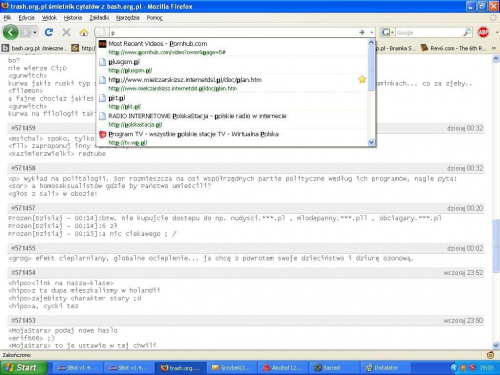
Task: Expand hidden system tray icons arrow
Action: click(454, 368)
